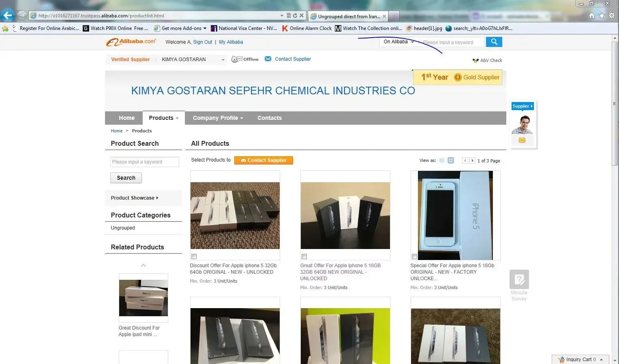Tick checkbox for Special Offer iPhone 5 16Gb
619x364 pixels.
point(414,256)
